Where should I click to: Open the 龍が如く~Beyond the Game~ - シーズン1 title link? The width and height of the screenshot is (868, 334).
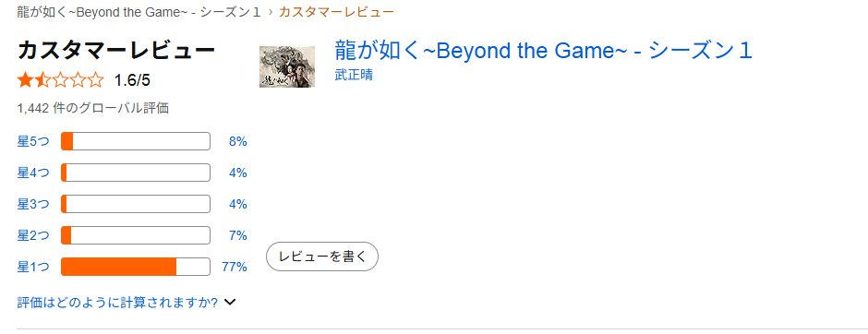[x=544, y=51]
